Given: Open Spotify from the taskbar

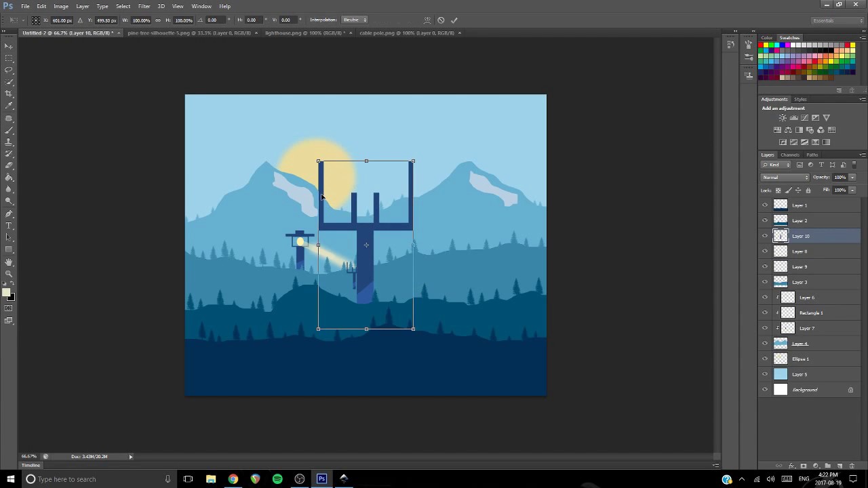Looking at the screenshot, I should pos(277,479).
